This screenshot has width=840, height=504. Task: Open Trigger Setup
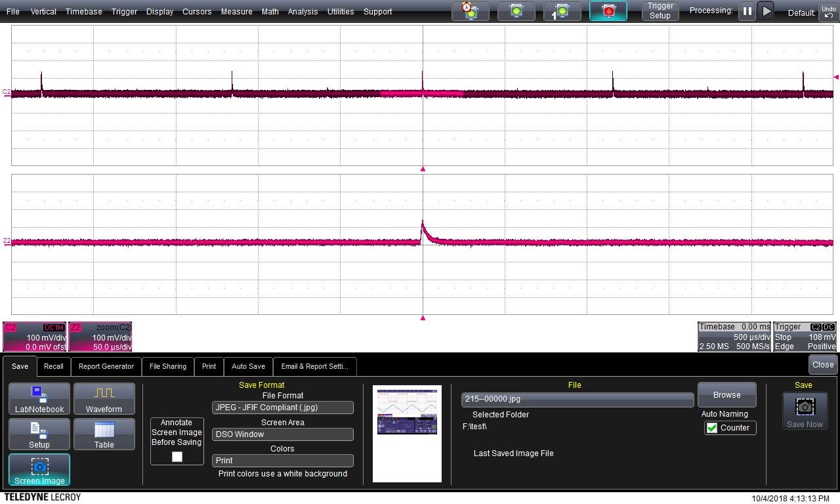point(660,11)
